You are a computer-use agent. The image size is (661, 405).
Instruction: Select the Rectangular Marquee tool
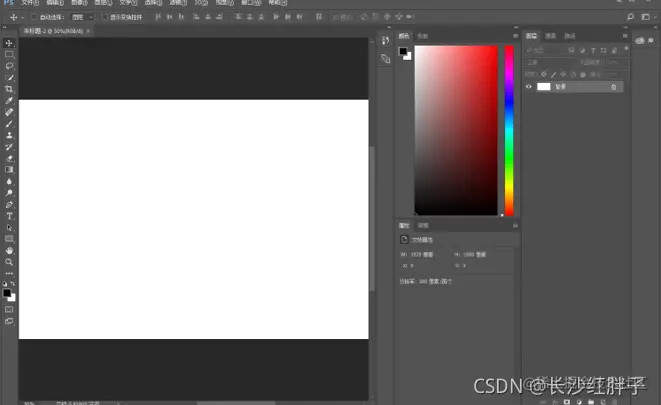9,55
